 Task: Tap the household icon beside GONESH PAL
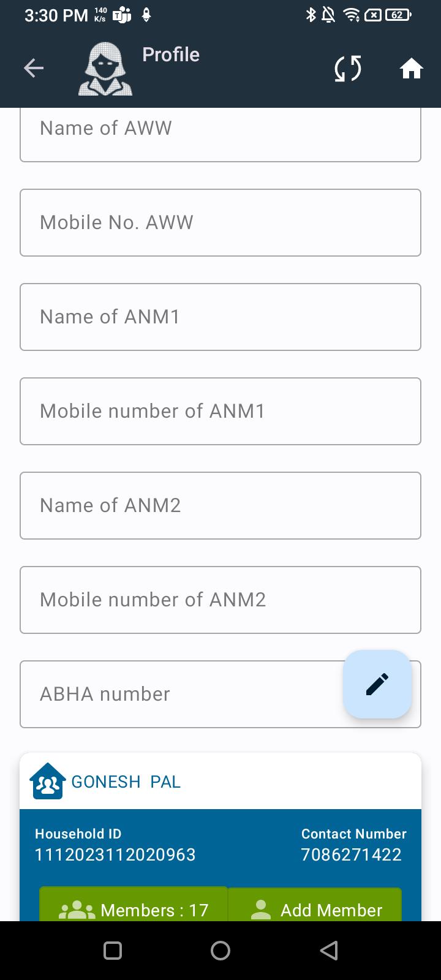tap(47, 782)
